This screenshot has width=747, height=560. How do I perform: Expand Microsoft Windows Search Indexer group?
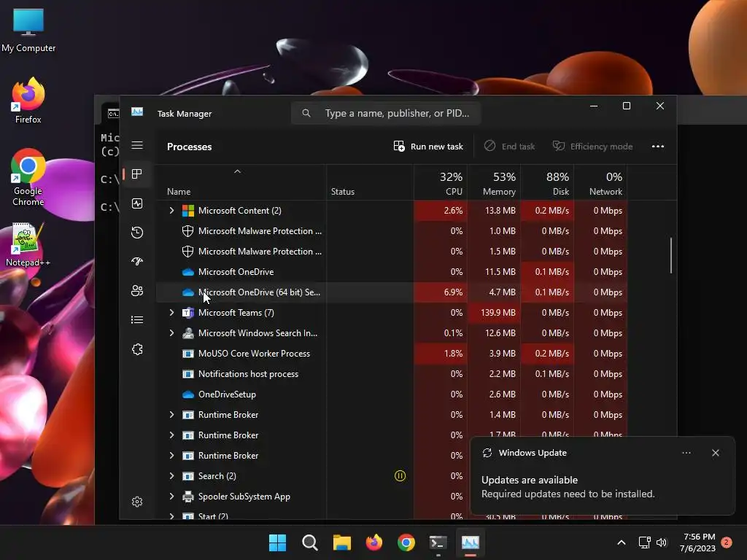pos(172,333)
